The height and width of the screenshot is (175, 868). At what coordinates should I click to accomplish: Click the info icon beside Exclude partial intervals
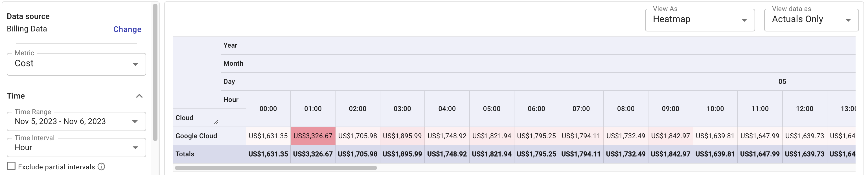pyautogui.click(x=101, y=167)
